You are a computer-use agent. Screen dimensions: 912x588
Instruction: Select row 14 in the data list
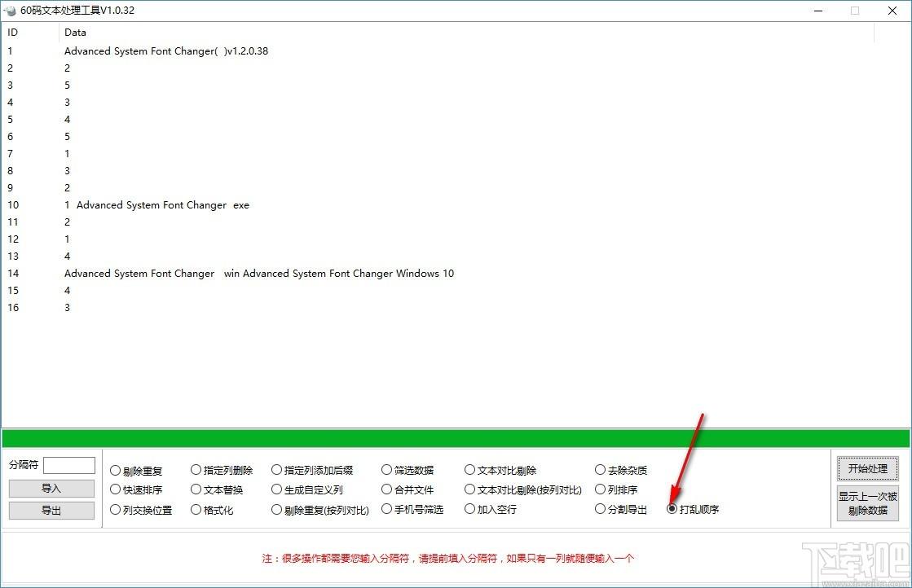pyautogui.click(x=258, y=274)
